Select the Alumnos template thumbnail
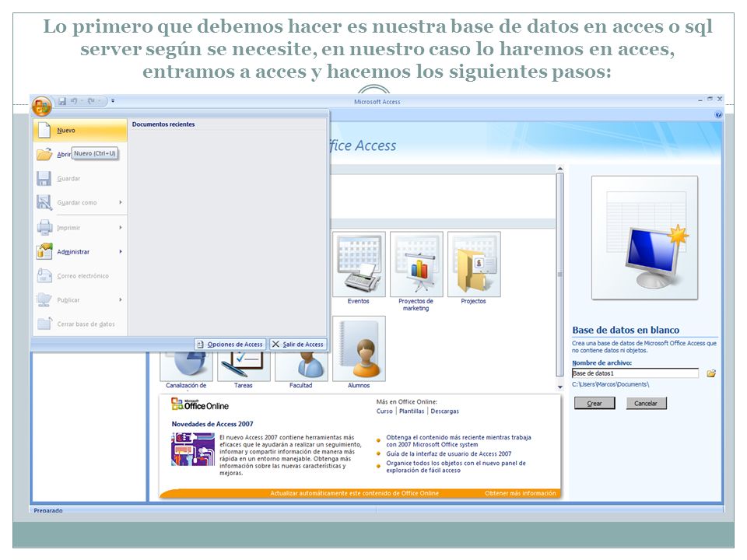 359,348
